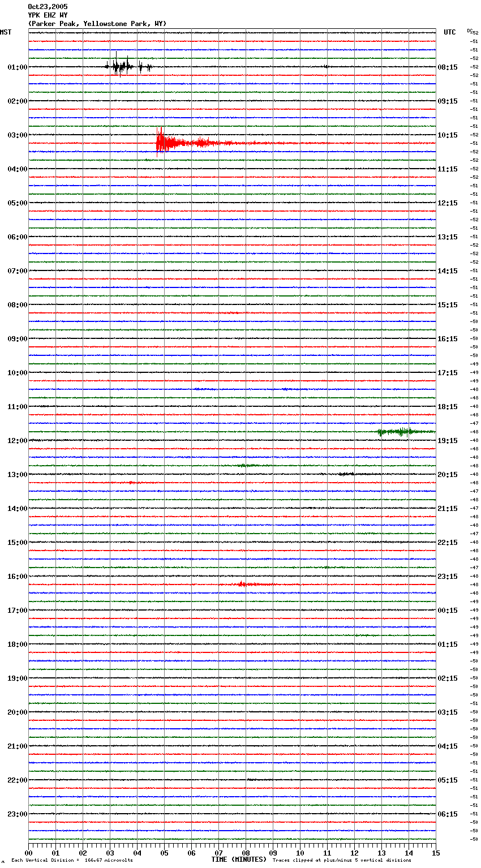481x868 pixels.
Task: Select the 23:00 MST time label
Action: point(18,814)
